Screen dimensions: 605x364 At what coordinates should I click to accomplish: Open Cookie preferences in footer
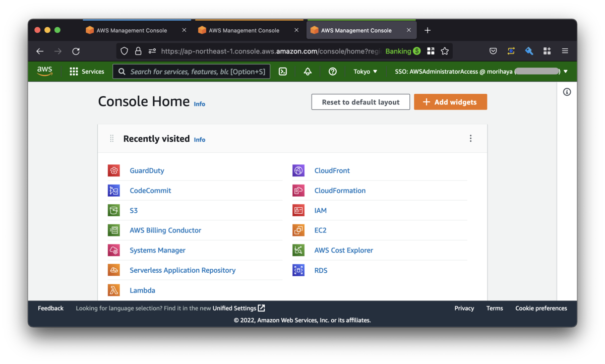[x=541, y=308]
